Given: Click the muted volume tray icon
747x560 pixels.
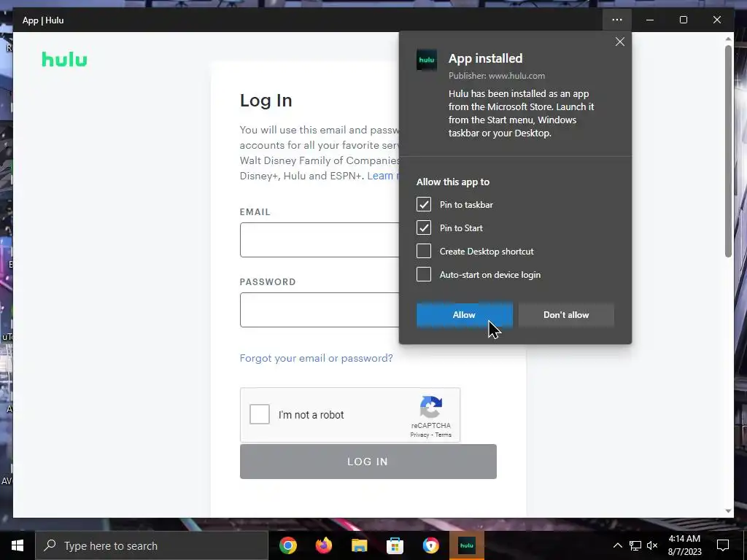Looking at the screenshot, I should [x=652, y=545].
